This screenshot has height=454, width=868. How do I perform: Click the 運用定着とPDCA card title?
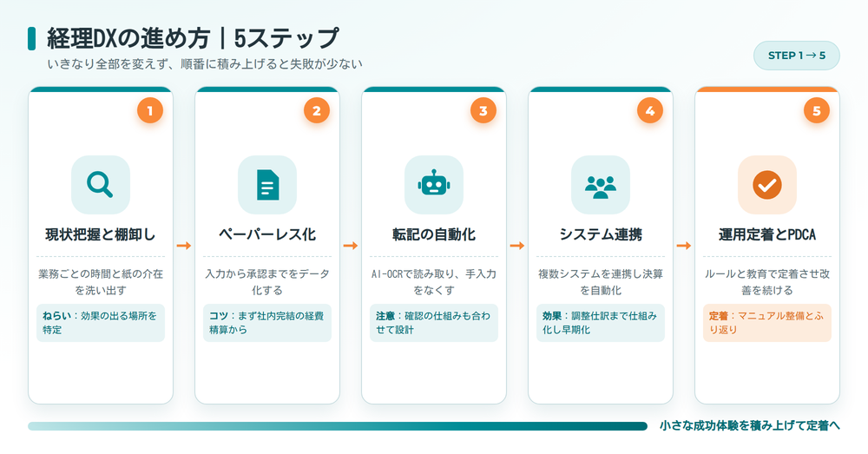[x=767, y=234]
